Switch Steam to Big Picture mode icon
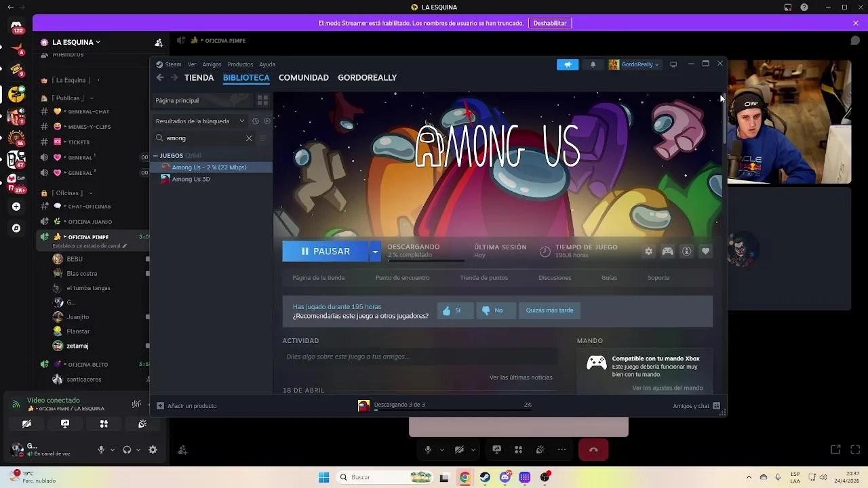 click(673, 64)
